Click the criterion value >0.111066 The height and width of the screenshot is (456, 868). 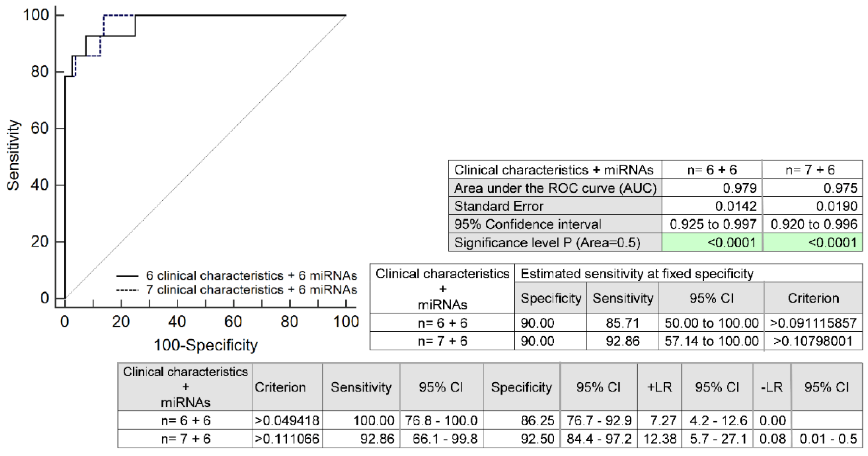coord(287,439)
